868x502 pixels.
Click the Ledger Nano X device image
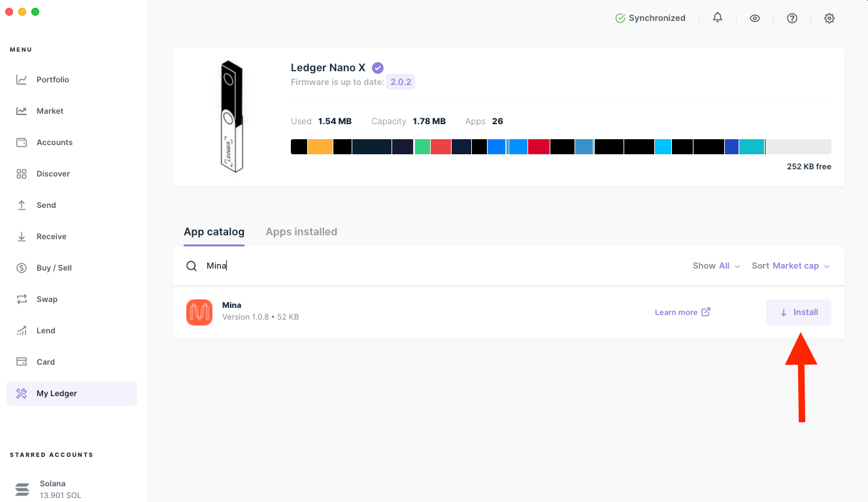tap(231, 116)
